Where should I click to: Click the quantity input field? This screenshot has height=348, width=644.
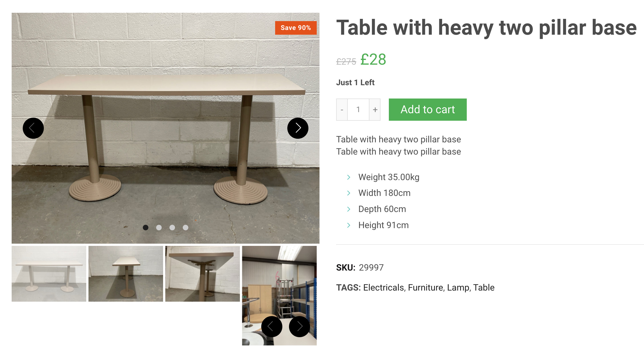coord(358,110)
